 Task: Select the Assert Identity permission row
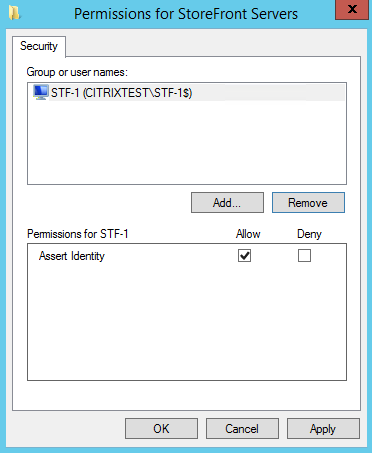click(187, 256)
